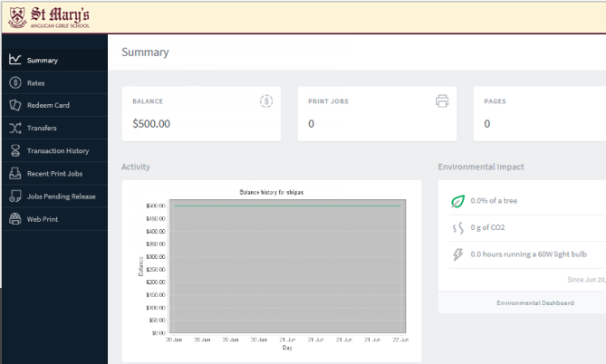Image resolution: width=606 pixels, height=364 pixels.
Task: Click the $500.00 balance value
Action: [x=151, y=124]
